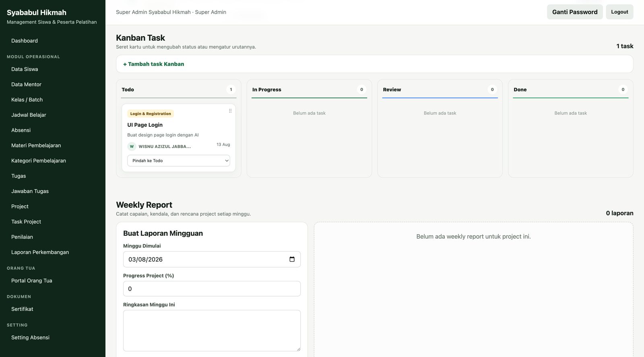Viewport: 644px width, 357px height.
Task: Open Project in the sidebar
Action: click(20, 206)
